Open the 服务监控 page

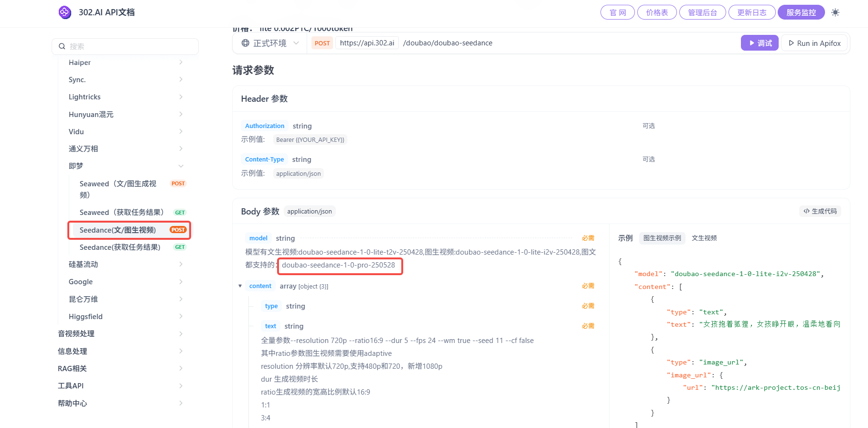pos(801,12)
